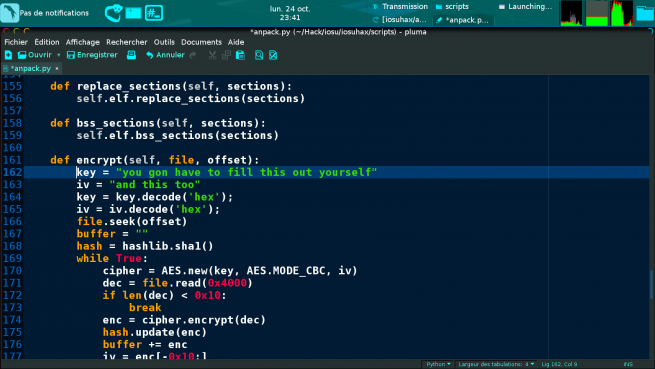
Task: Open the Find and Replace toolbar icon
Action: 273,55
